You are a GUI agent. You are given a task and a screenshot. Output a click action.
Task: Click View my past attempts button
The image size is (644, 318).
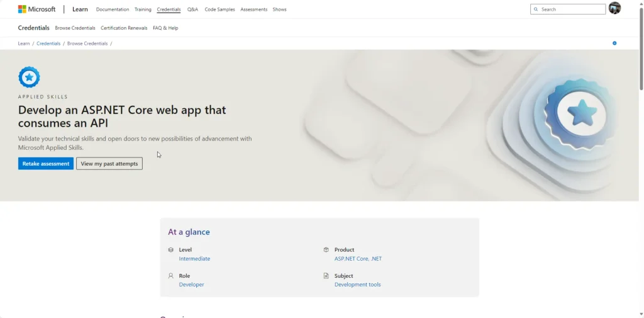click(109, 164)
